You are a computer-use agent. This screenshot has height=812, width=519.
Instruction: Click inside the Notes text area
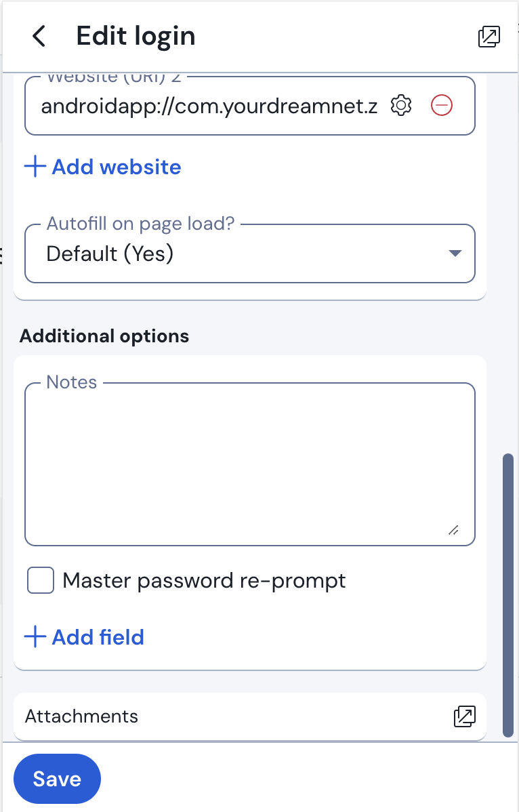pos(250,461)
